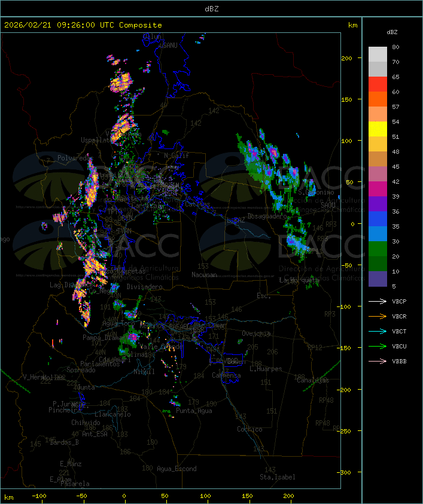Click the Nacunan place label

click(204, 275)
